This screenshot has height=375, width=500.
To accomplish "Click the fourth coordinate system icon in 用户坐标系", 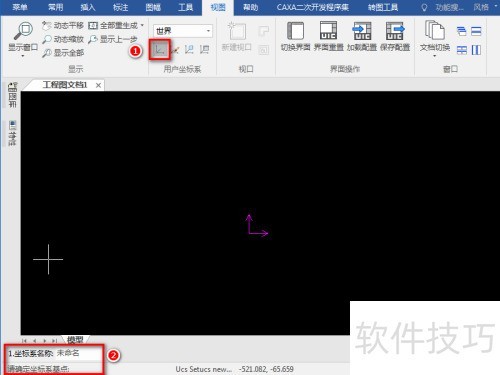I will (x=204, y=50).
